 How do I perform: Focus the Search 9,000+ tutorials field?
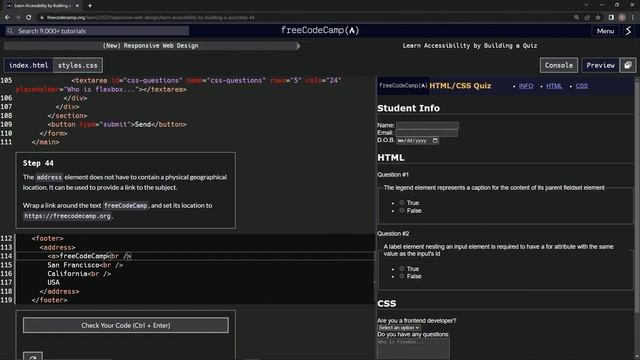pyautogui.click(x=97, y=31)
